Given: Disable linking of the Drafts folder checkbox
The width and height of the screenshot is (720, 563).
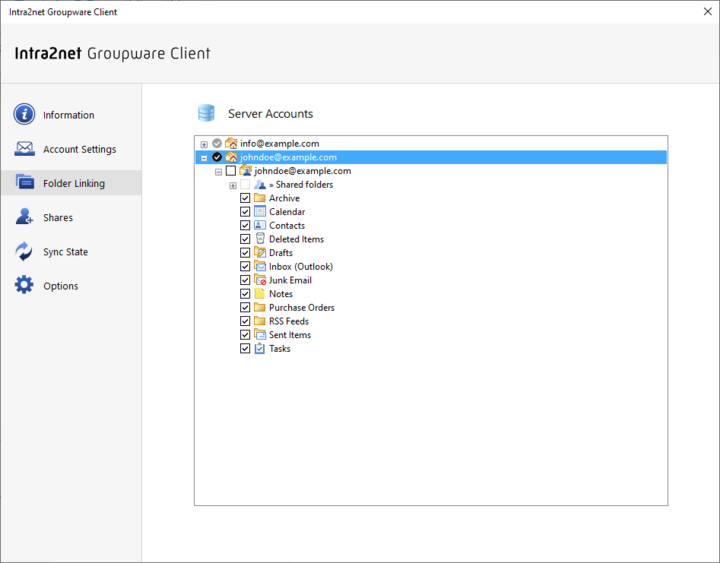Looking at the screenshot, I should coord(245,253).
